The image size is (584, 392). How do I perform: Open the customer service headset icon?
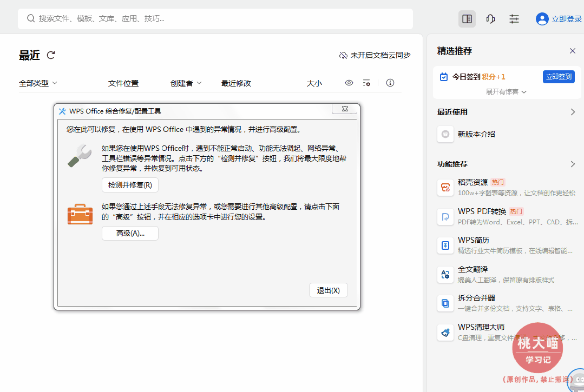(490, 19)
